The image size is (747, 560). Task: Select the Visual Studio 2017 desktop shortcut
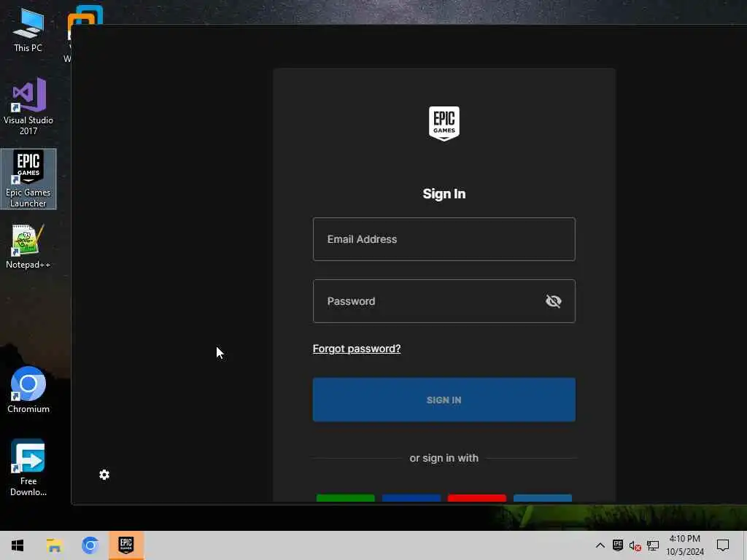pos(28,106)
